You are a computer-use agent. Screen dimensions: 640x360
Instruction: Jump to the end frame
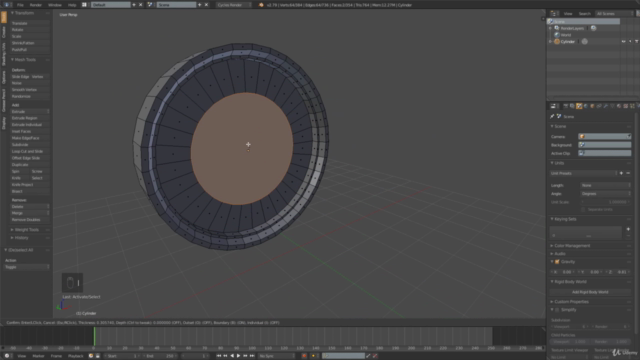click(252, 356)
